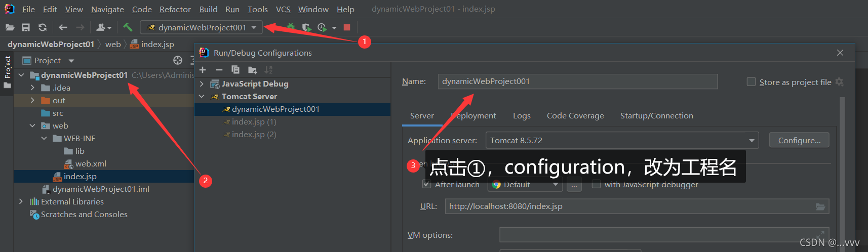The image size is (868, 252).
Task: Click the Synchronize refresh toolbar icon
Action: 43,27
